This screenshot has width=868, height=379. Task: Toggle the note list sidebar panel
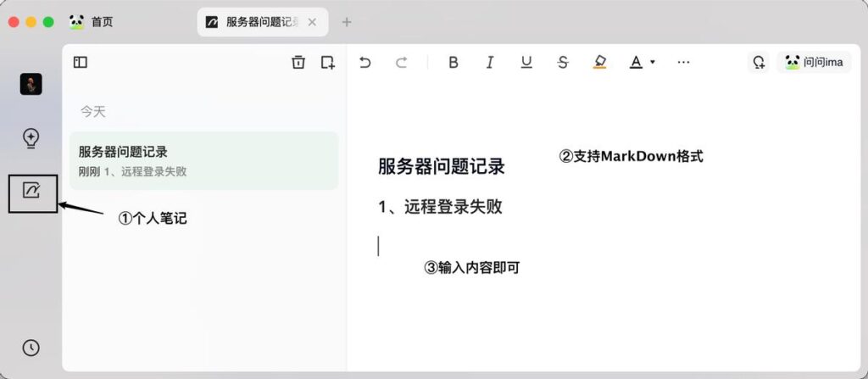[81, 62]
